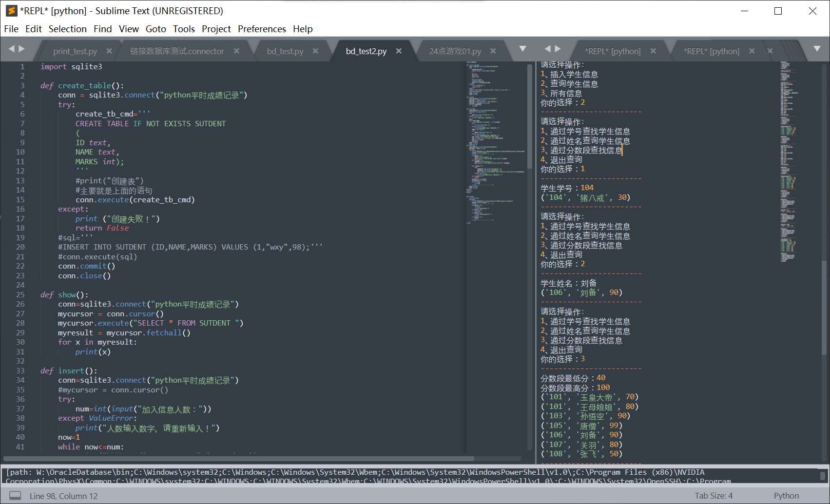Click the back navigation arrow in left tab bar

click(x=12, y=49)
